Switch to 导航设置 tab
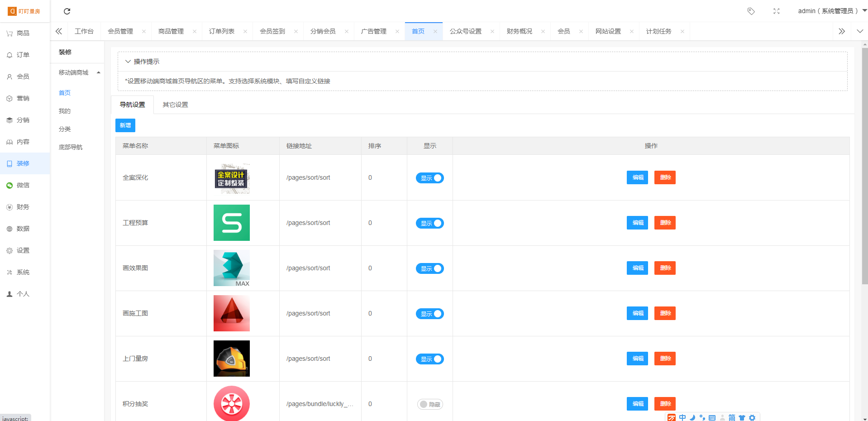 132,105
